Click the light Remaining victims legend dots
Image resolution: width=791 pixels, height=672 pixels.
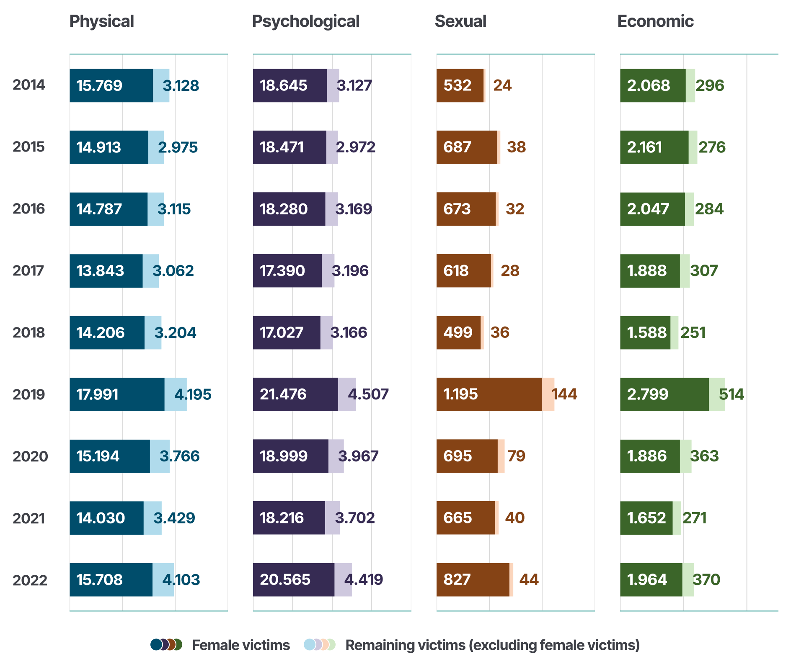click(x=320, y=644)
